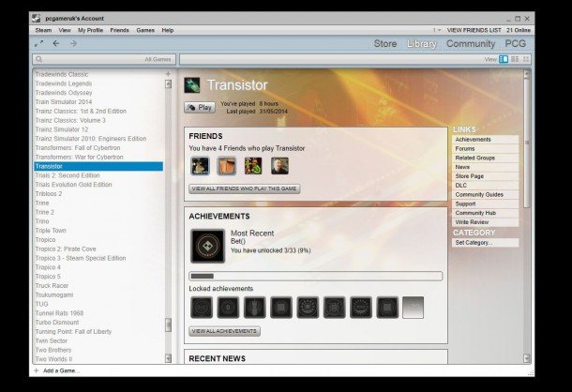This screenshot has width=572, height=392.
Task: Click details pane scrollbar down arrow
Action: pos(526,358)
